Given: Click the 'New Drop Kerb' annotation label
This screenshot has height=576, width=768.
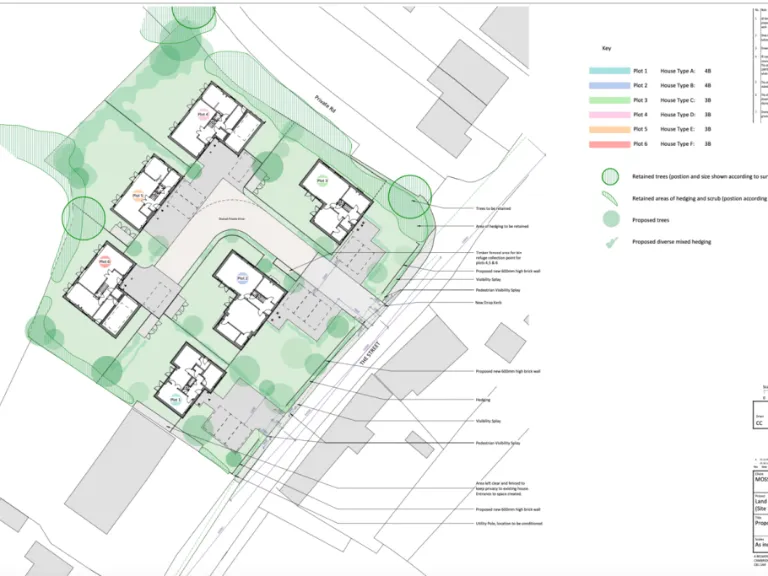Looking at the screenshot, I should pos(492,301).
